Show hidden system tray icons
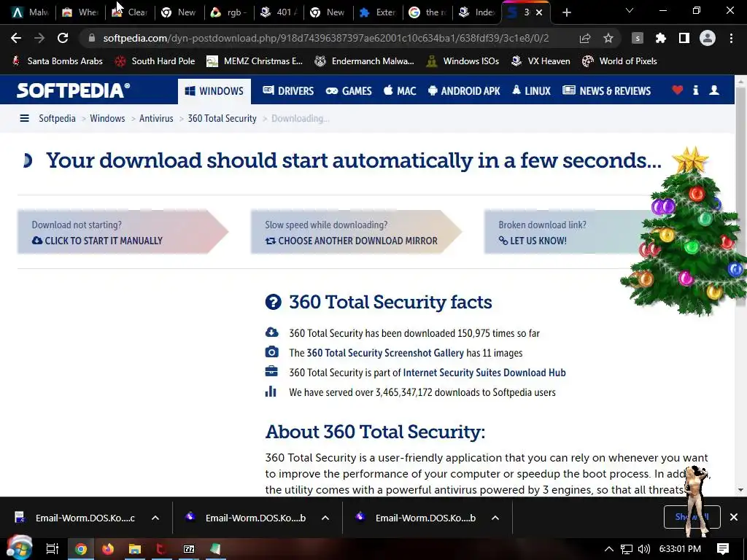Image resolution: width=747 pixels, height=560 pixels. (x=609, y=549)
